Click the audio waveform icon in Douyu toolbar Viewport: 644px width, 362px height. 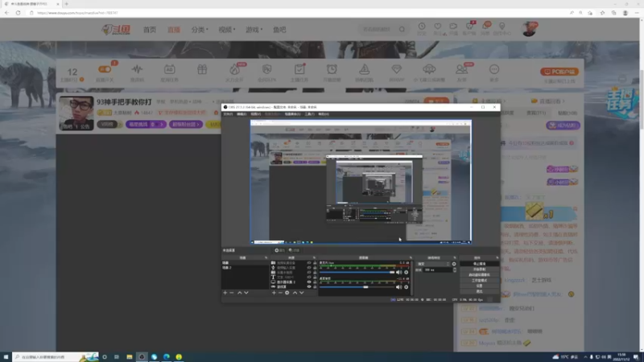pyautogui.click(x=137, y=69)
